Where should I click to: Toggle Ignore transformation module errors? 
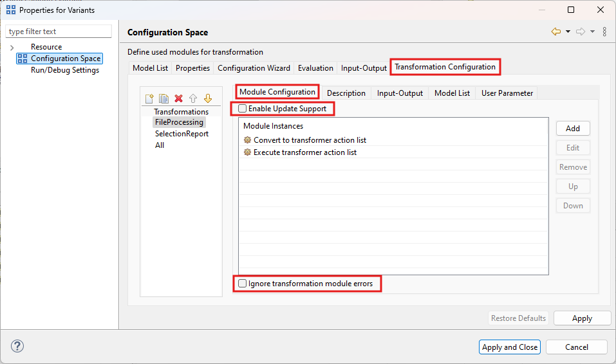pyautogui.click(x=243, y=284)
